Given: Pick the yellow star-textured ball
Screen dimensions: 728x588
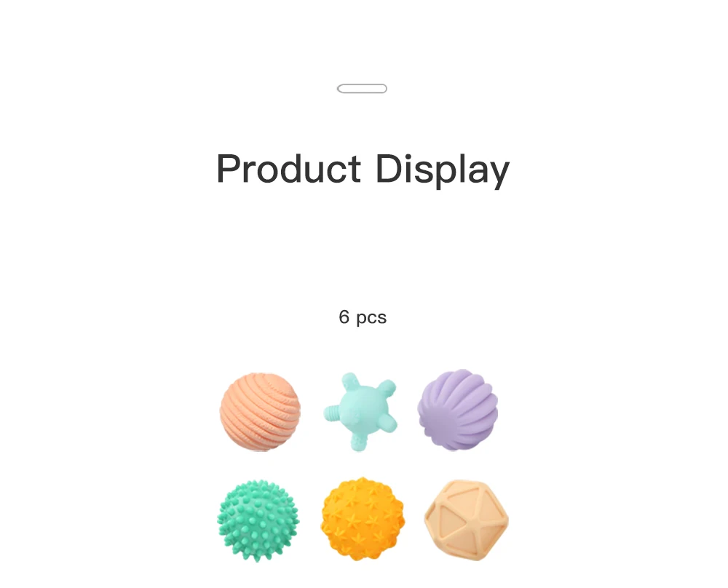Looking at the screenshot, I should click(363, 519).
